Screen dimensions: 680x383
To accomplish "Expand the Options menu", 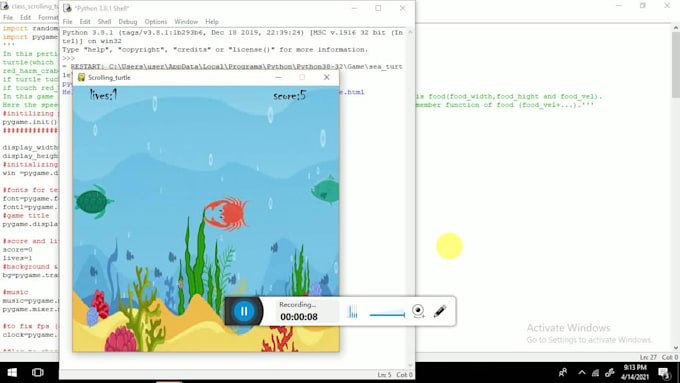I will point(156,22).
